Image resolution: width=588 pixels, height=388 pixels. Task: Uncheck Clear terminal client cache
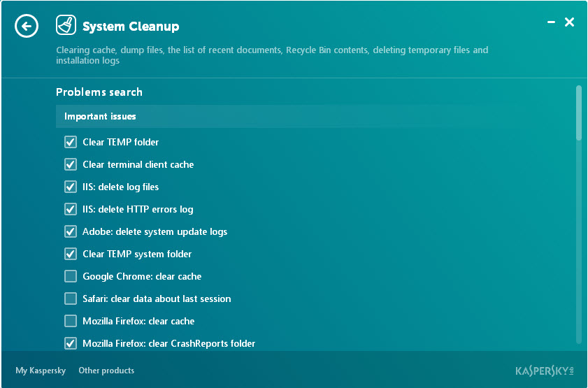tap(71, 164)
